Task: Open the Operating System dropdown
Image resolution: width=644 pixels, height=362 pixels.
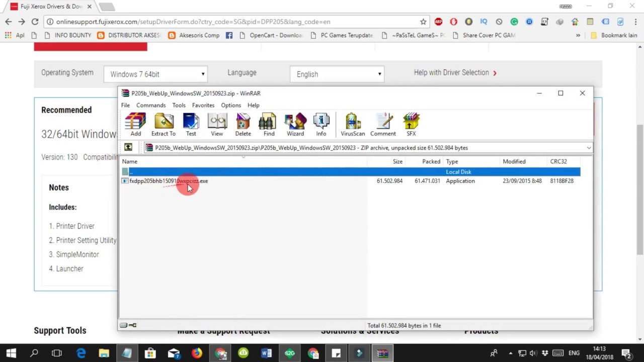Action: [155, 74]
